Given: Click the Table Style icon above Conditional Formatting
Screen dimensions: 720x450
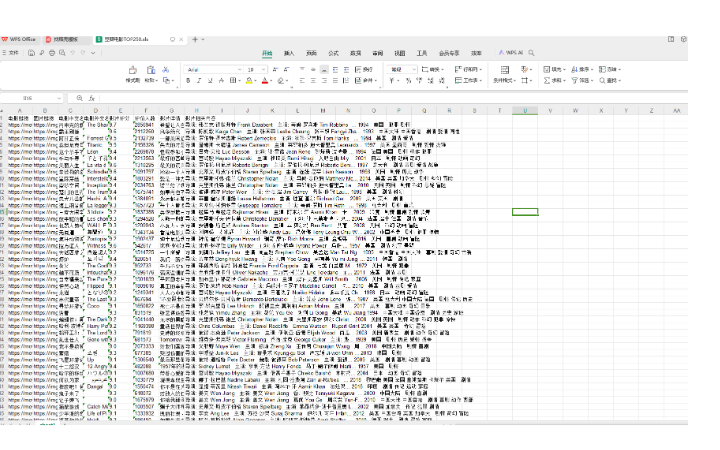Looking at the screenshot, I should click(505, 70).
